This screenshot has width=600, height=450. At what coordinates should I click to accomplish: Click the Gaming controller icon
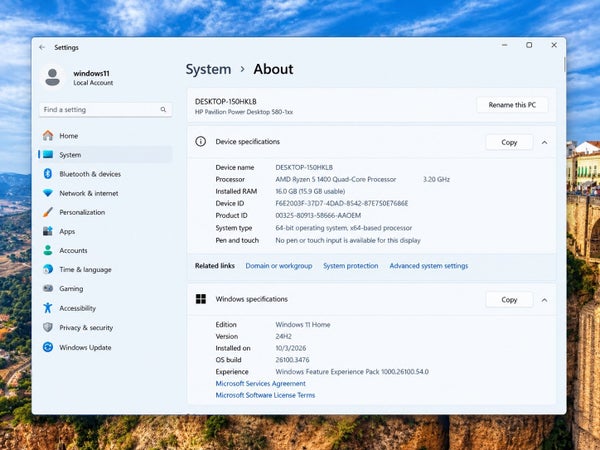coord(48,289)
